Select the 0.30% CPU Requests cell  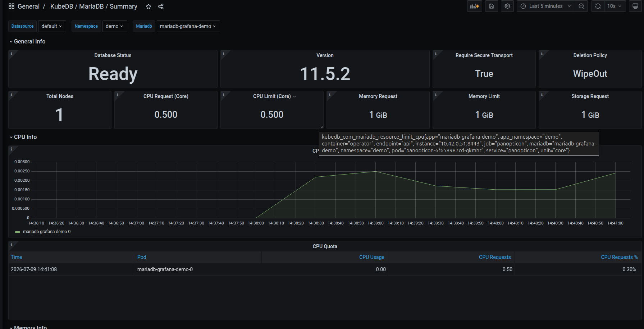pos(578,269)
